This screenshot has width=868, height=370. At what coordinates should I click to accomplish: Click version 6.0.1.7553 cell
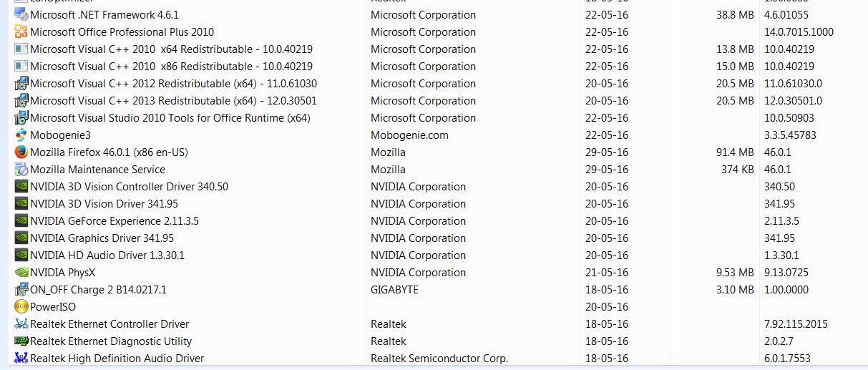click(x=787, y=358)
